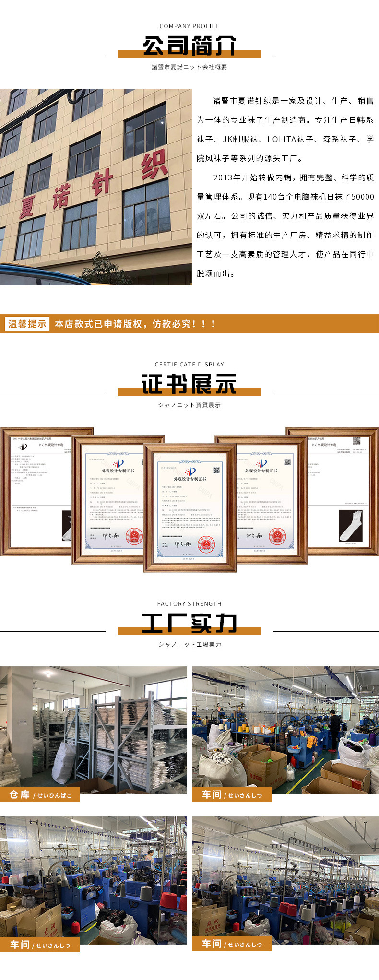Click the QR code on center certificate
This screenshot has width=379, height=980.
tap(216, 471)
